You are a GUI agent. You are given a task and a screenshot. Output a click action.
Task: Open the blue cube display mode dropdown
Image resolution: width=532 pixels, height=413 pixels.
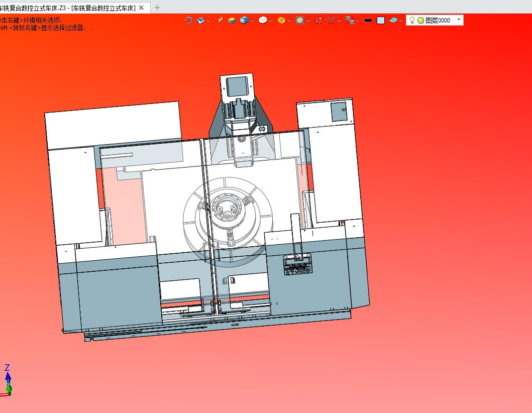click(252, 21)
